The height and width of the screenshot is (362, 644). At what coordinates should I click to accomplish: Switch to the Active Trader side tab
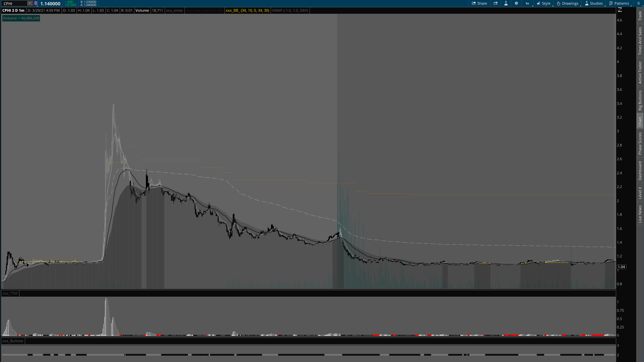click(640, 72)
